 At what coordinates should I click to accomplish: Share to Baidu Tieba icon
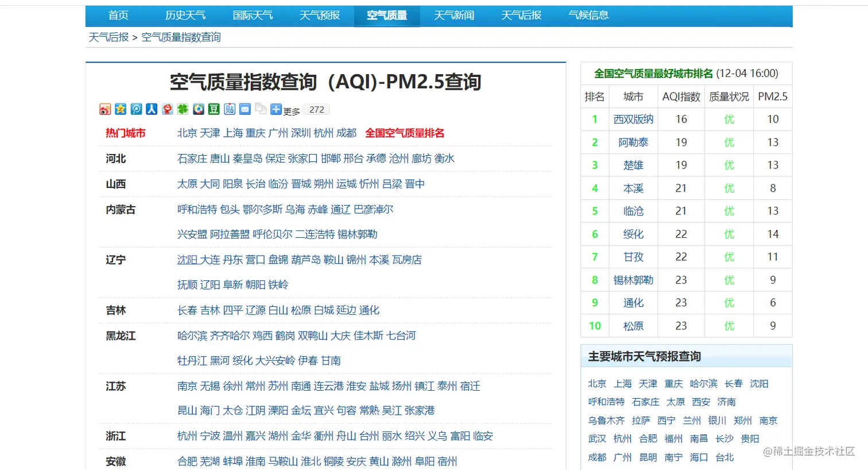coord(230,109)
